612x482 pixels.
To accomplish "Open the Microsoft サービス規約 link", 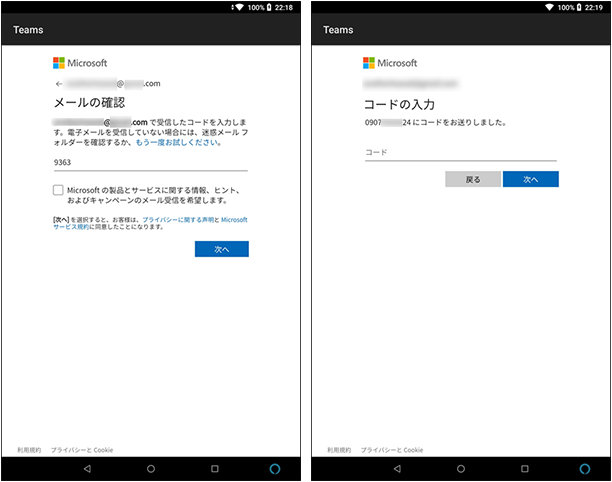I will click(x=150, y=223).
